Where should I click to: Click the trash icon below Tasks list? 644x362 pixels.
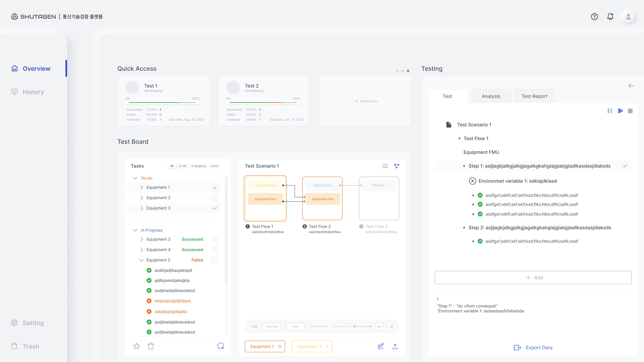click(x=151, y=346)
